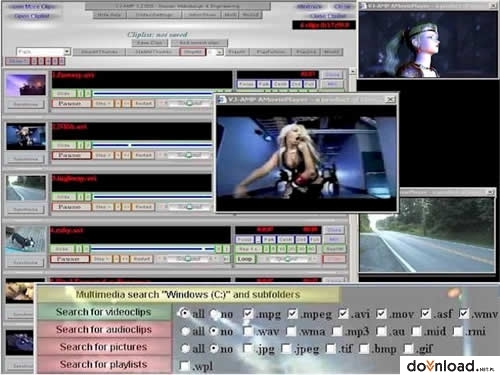The height and width of the screenshot is (375, 500).
Task: Pause the first clip
Action: coord(71,103)
